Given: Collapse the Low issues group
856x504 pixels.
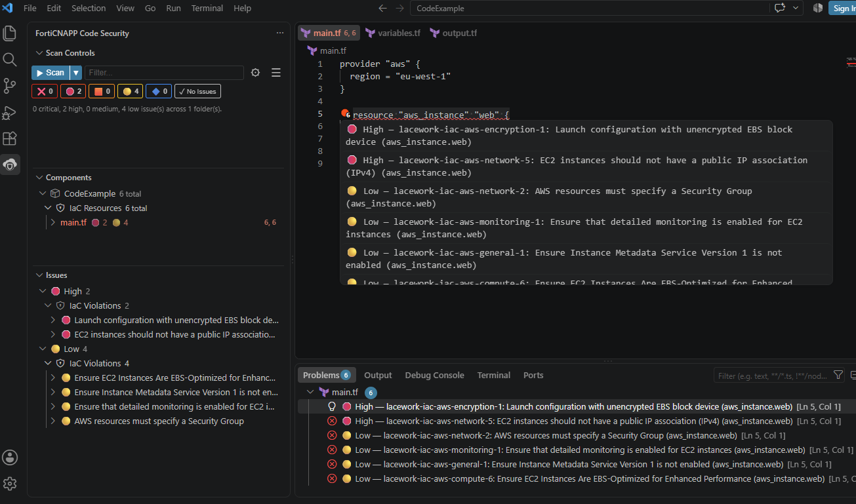Looking at the screenshot, I should (43, 349).
